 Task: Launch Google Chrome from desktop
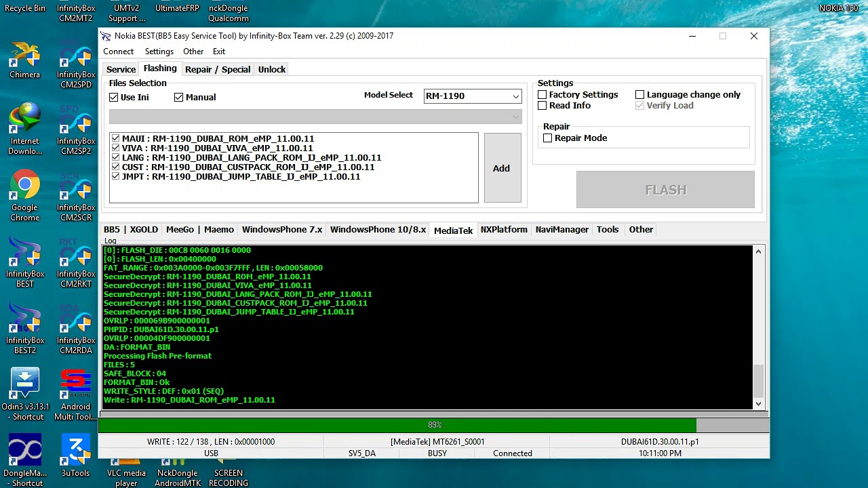pos(25,195)
